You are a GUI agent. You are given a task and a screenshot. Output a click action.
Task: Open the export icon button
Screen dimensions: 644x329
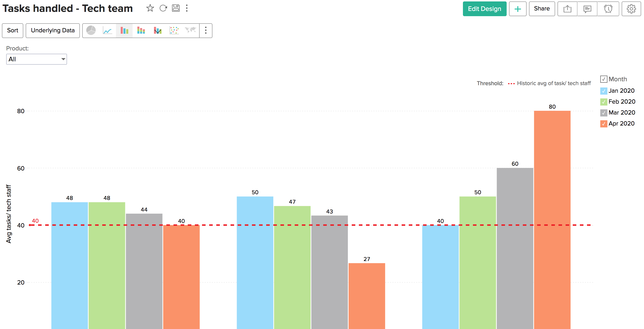click(x=567, y=9)
